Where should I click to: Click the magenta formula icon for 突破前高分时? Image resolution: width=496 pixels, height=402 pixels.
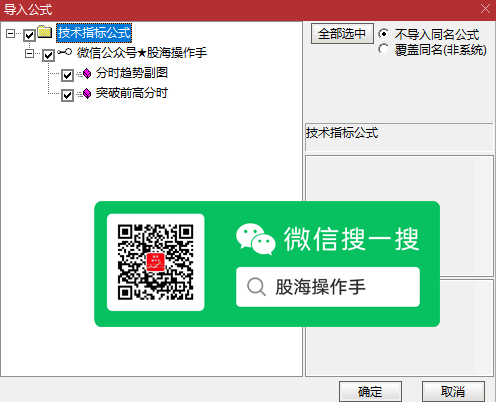click(87, 94)
